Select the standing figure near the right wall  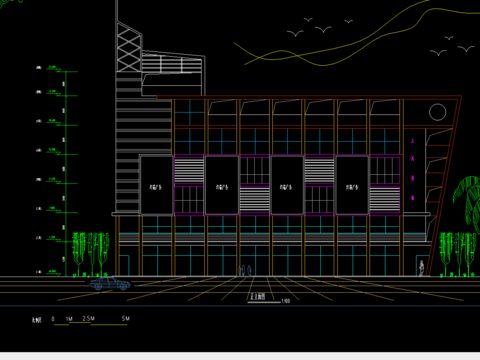[421, 268]
